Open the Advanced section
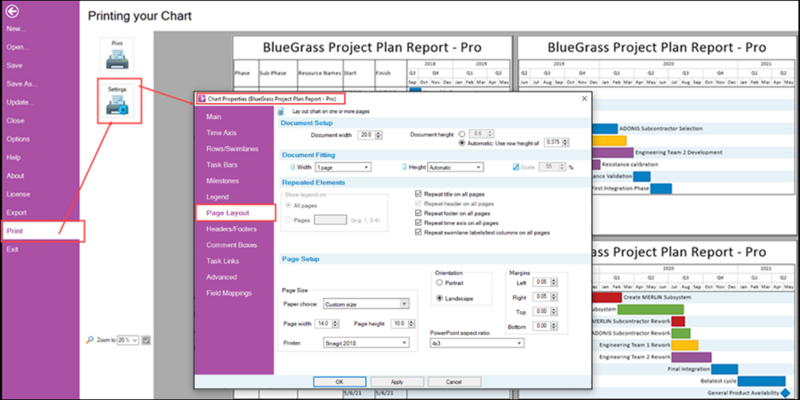This screenshot has width=800, height=400. pos(221,277)
